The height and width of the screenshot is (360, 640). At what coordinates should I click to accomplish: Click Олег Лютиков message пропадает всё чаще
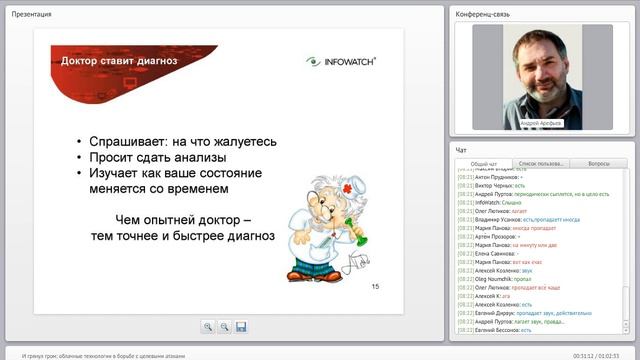coord(509,288)
